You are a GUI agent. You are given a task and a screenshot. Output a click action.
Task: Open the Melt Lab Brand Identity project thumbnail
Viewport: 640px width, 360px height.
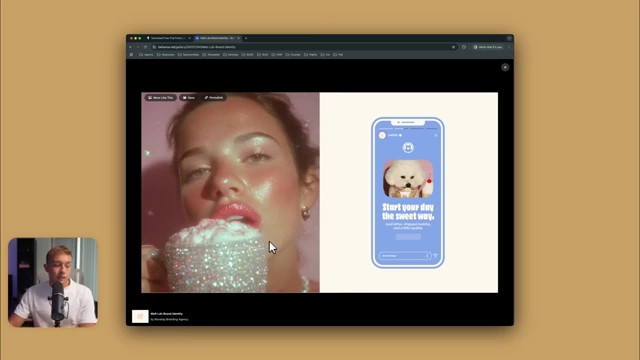pyautogui.click(x=140, y=316)
